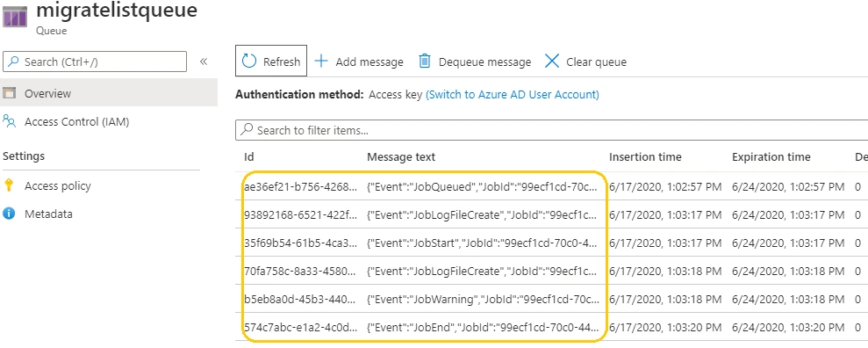This screenshot has height=348, width=868.
Task: Click the Clear queue X icon
Action: [552, 61]
